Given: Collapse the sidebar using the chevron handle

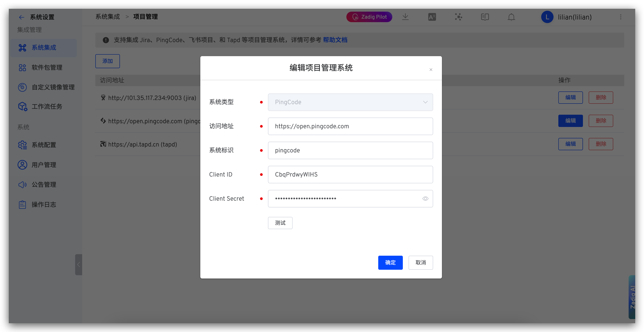Looking at the screenshot, I should point(78,265).
